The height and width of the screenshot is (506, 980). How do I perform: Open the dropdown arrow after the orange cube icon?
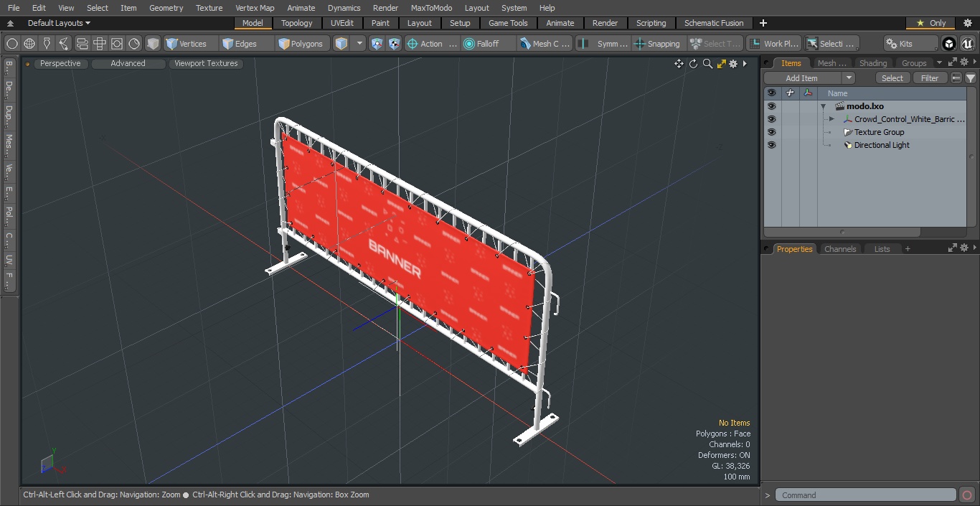coord(359,44)
